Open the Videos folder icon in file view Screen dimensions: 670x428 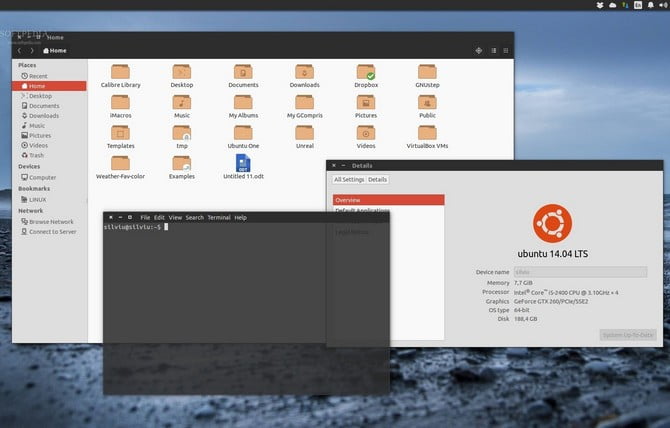click(366, 133)
